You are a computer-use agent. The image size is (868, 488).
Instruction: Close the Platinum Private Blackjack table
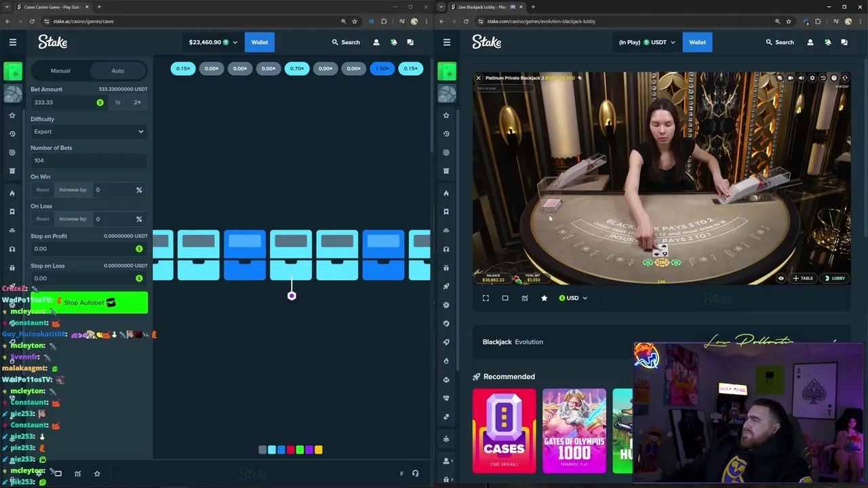pyautogui.click(x=478, y=78)
